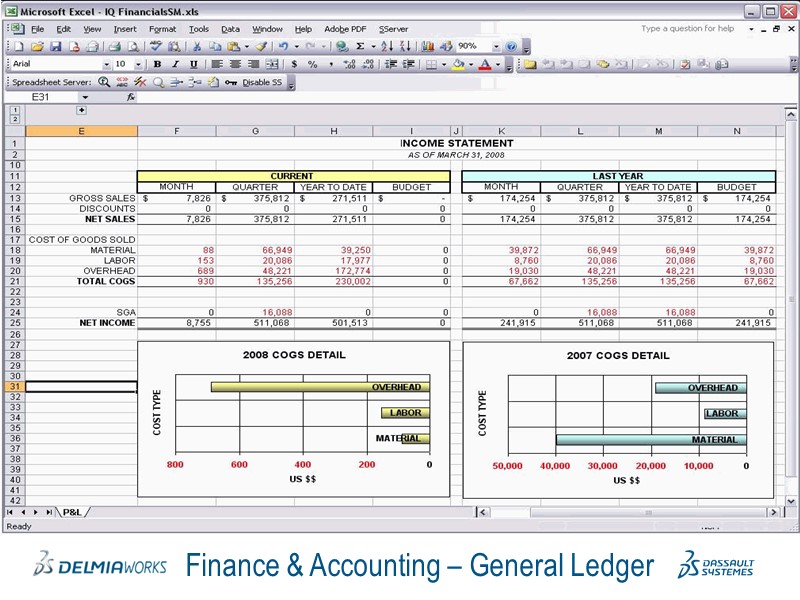The width and height of the screenshot is (800, 600).
Task: Expand the grouped columns with plus button
Action: pos(81,109)
